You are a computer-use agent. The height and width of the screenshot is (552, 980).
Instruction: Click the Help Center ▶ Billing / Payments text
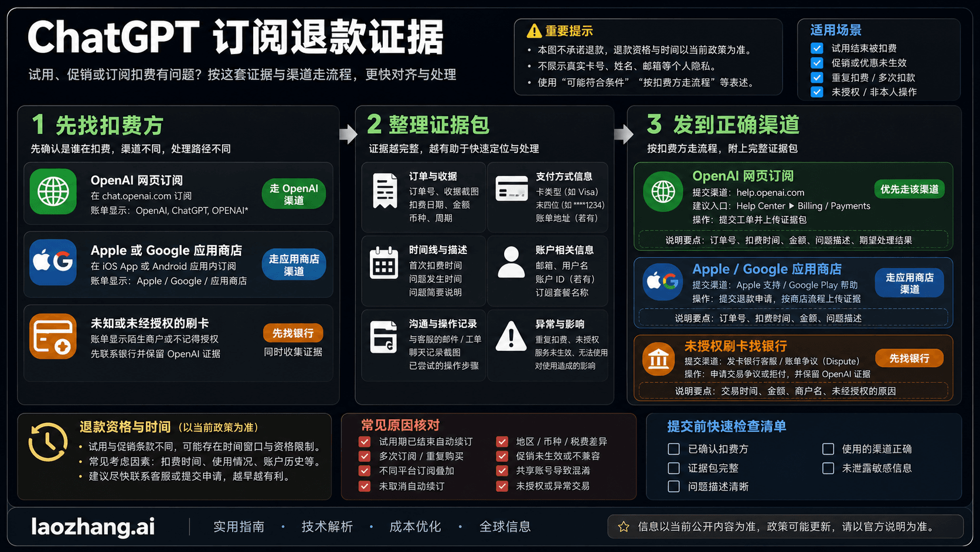tap(803, 206)
